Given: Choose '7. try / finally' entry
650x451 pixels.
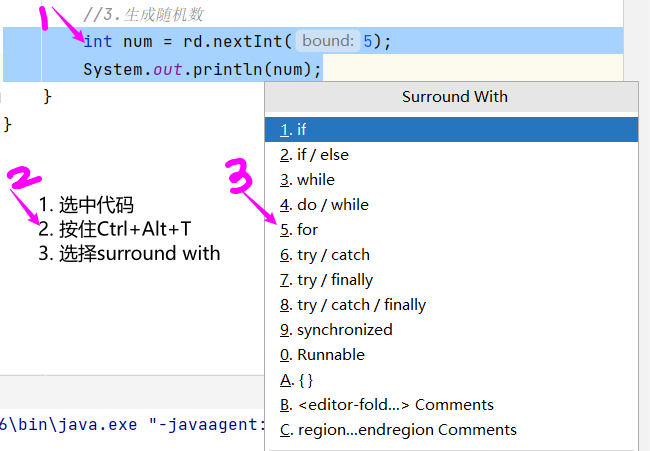Looking at the screenshot, I should point(451,280).
